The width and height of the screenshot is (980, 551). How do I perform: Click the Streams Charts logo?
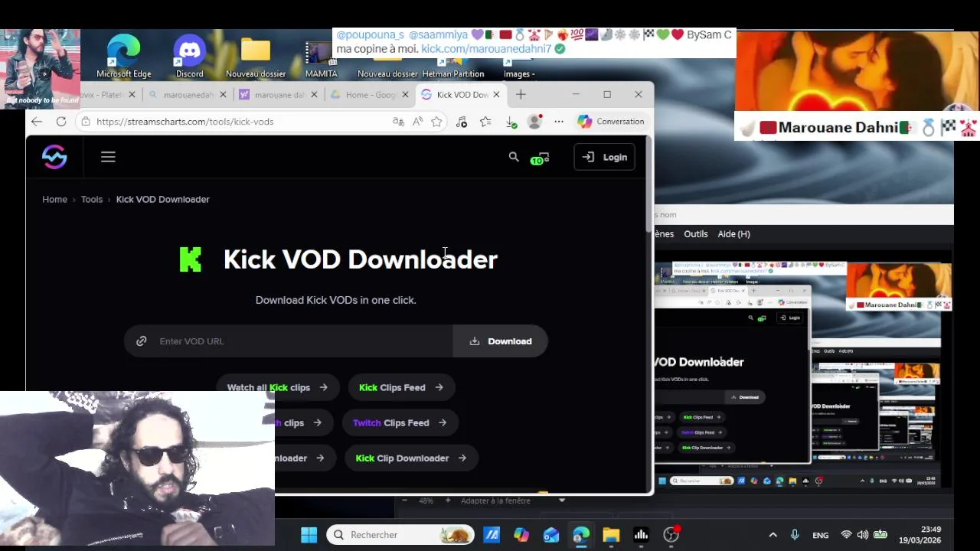coord(54,157)
